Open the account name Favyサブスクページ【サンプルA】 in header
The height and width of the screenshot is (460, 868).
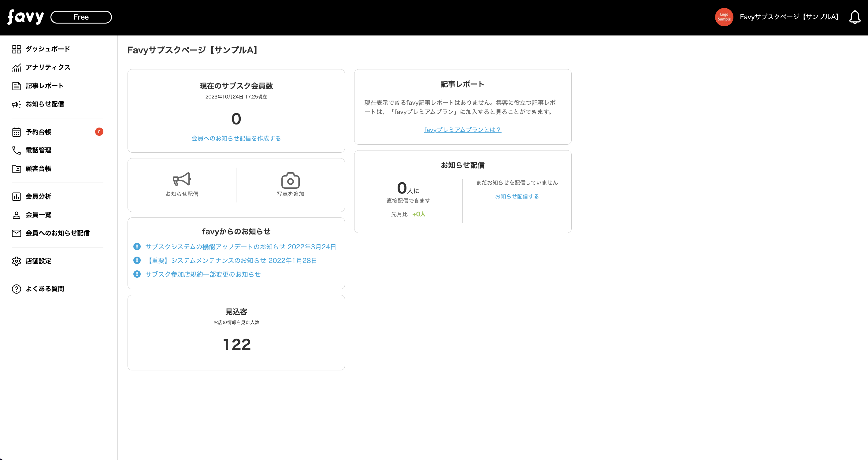click(789, 17)
